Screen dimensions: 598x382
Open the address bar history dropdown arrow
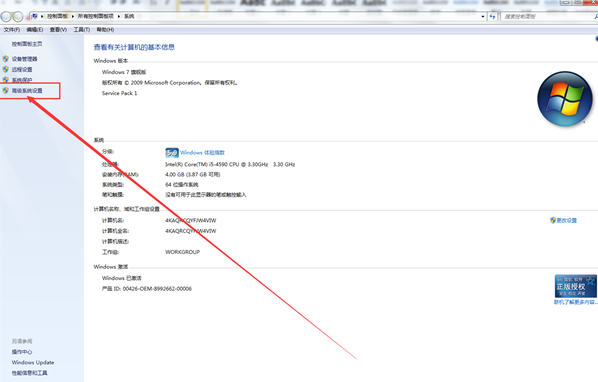click(x=483, y=16)
